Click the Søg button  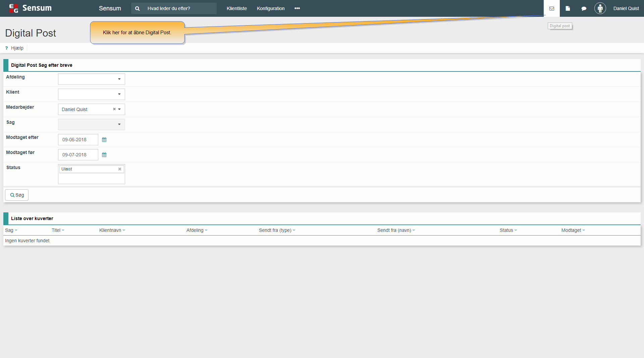(17, 195)
